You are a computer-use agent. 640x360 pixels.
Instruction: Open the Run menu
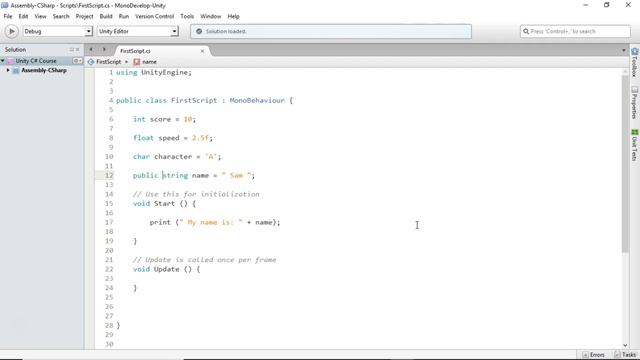point(124,16)
